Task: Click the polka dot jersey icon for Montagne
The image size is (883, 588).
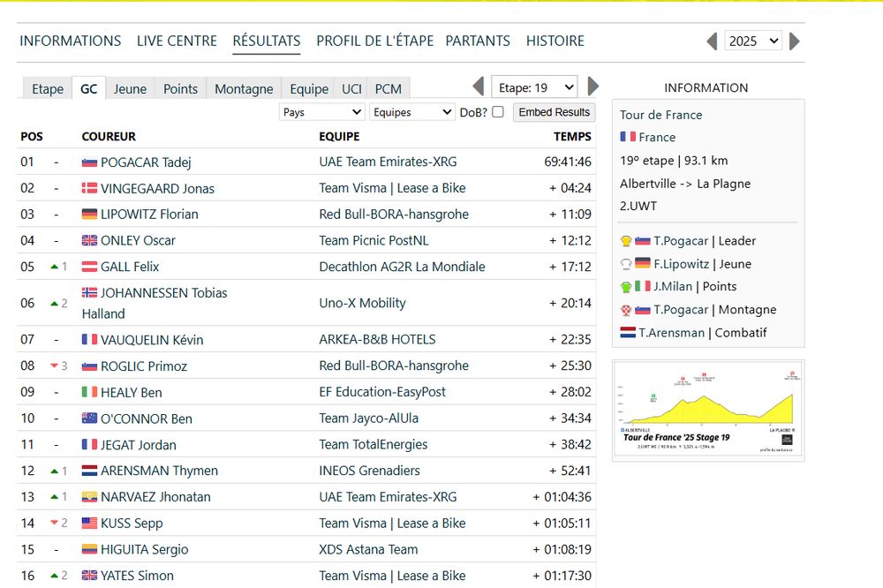Action: click(626, 310)
